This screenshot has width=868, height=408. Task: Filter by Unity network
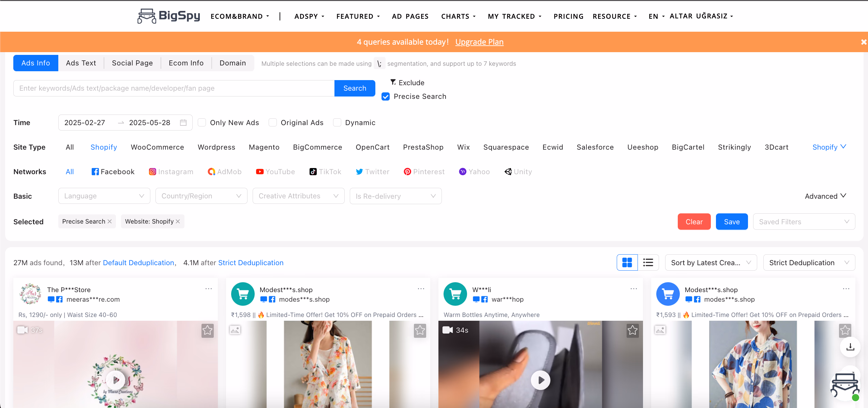[518, 172]
